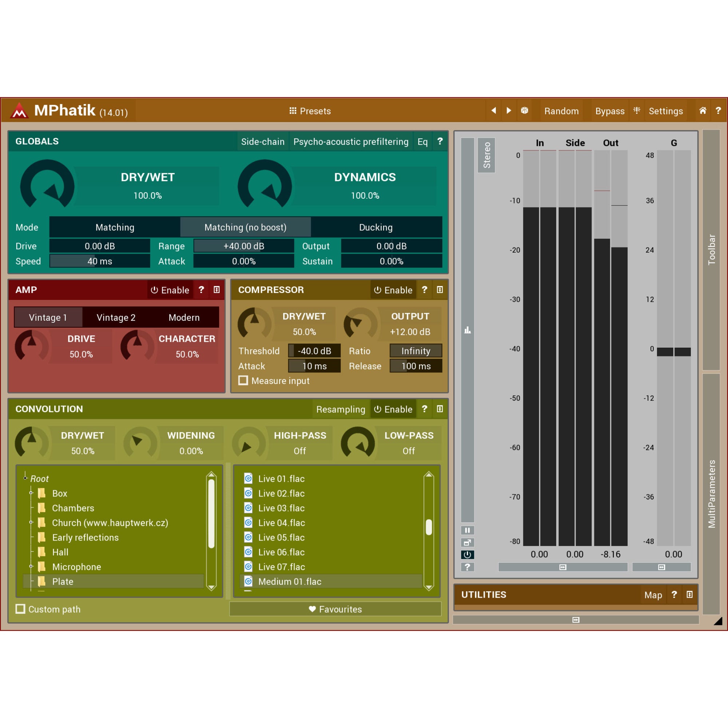This screenshot has width=728, height=728.
Task: Click the compressor Threshold slider
Action: tap(314, 351)
